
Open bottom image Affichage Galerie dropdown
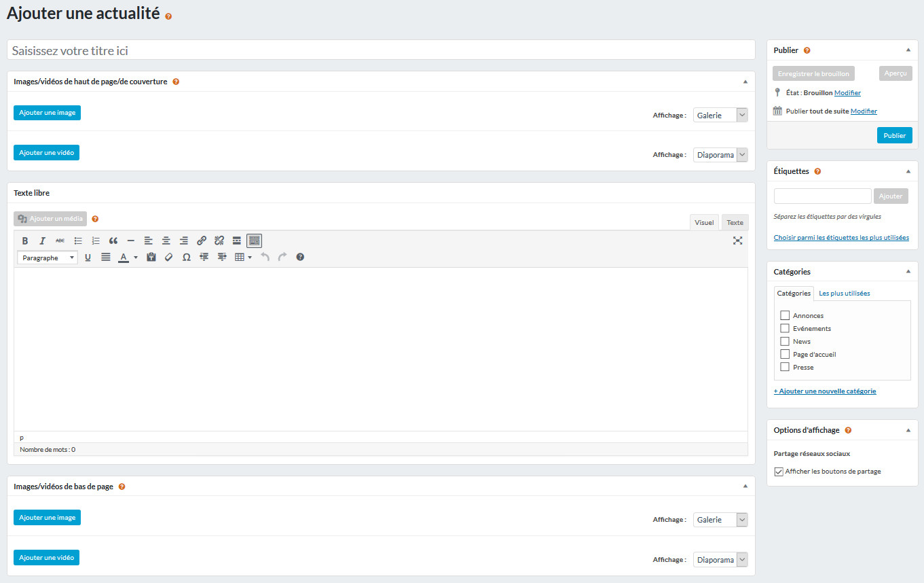[x=720, y=520]
